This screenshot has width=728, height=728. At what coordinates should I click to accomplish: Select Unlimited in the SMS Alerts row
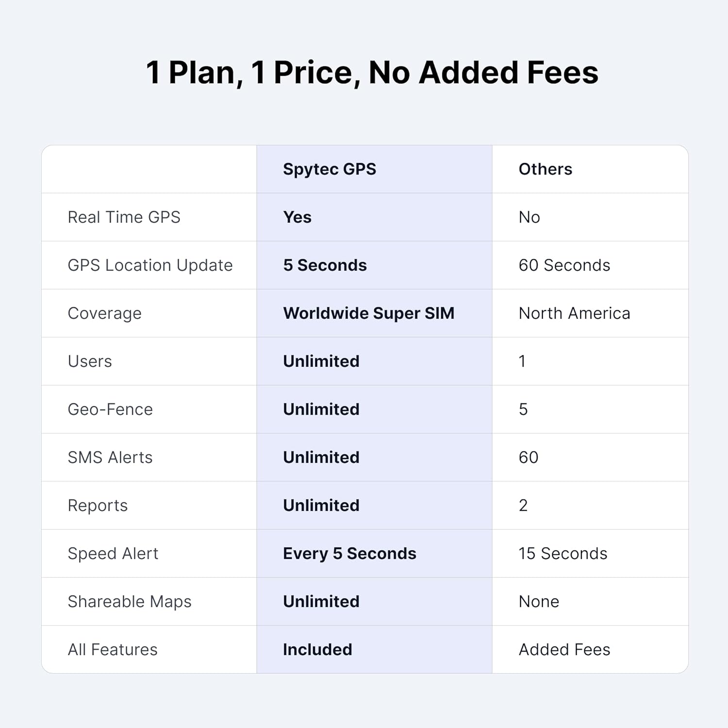pyautogui.click(x=321, y=457)
